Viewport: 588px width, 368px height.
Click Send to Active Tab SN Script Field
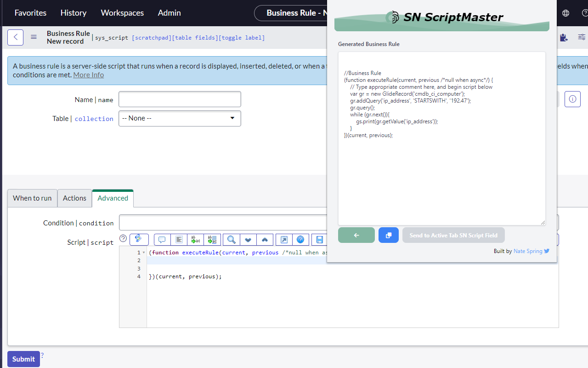[x=453, y=235]
